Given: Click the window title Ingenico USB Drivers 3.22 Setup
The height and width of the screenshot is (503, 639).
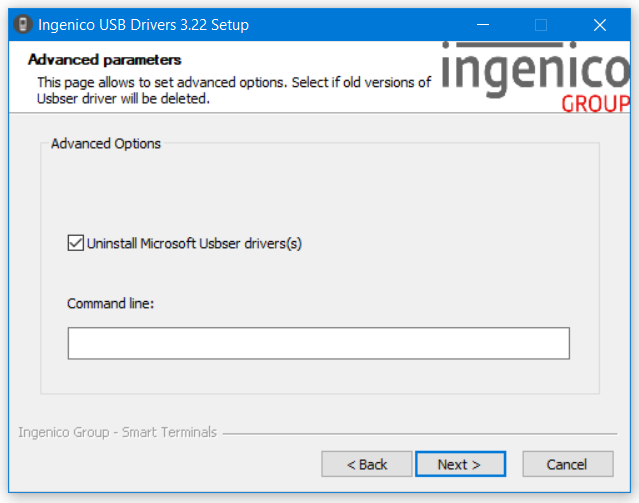Looking at the screenshot, I should click(143, 25).
